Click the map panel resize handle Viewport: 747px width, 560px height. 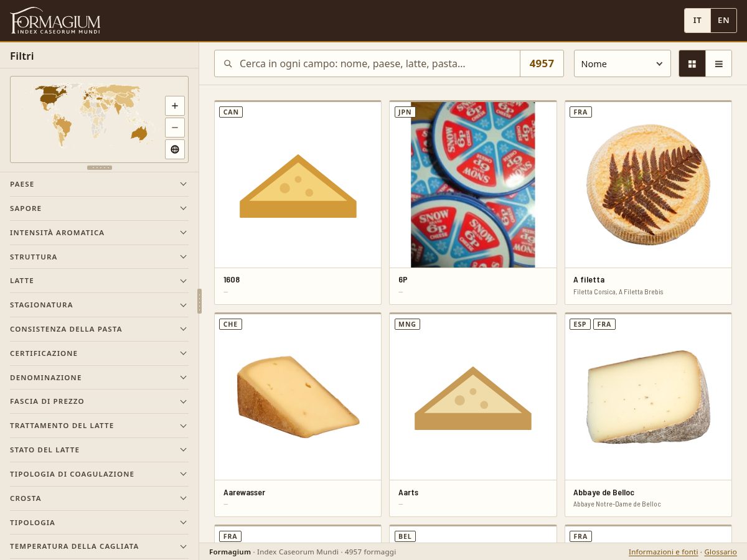[100, 167]
